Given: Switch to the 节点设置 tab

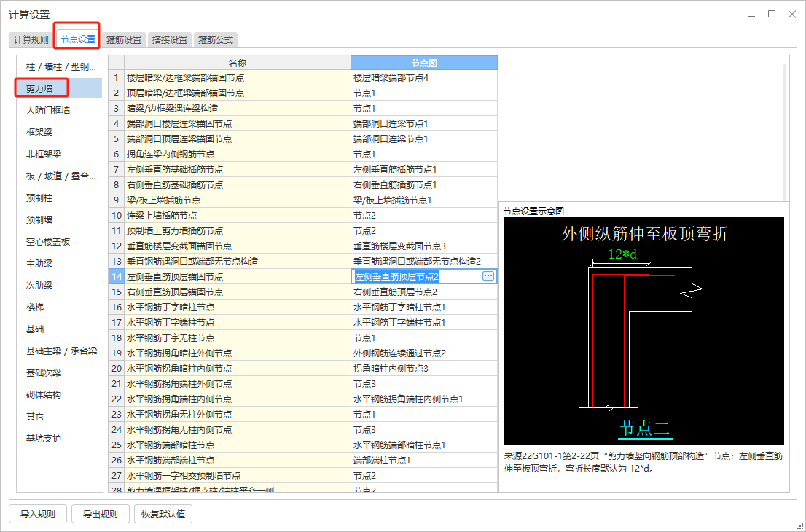Looking at the screenshot, I should click(78, 39).
